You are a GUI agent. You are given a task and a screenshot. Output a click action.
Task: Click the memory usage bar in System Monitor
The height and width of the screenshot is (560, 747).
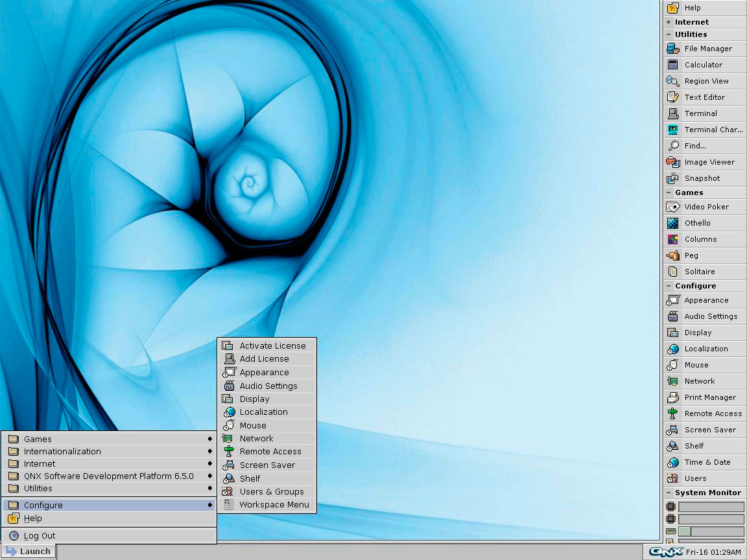[711, 531]
